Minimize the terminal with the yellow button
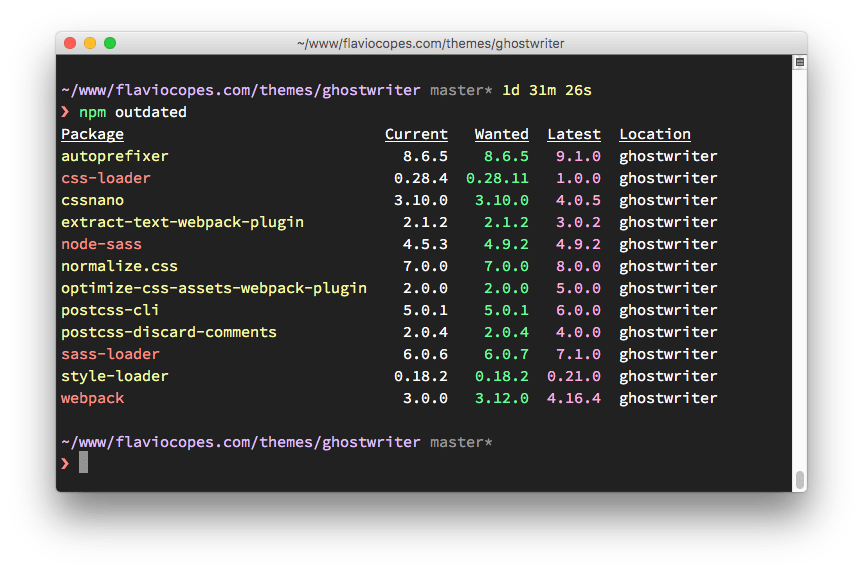Image resolution: width=863 pixels, height=572 pixels. click(x=90, y=43)
